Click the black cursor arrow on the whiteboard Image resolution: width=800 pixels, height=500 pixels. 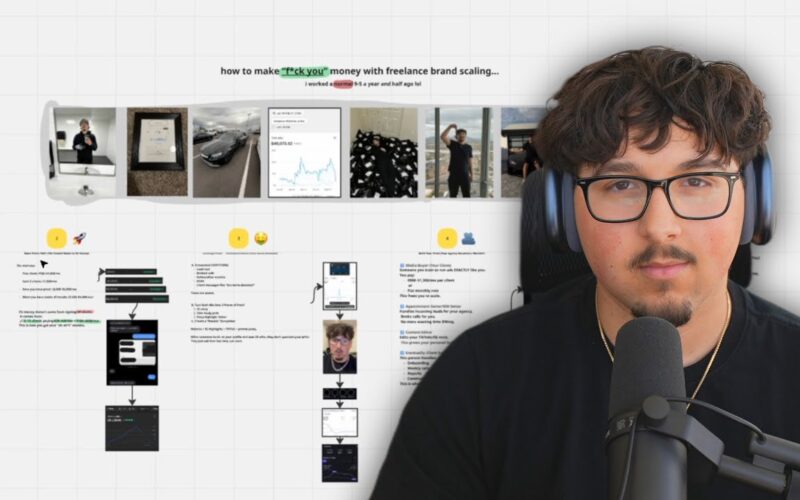(x=46, y=266)
